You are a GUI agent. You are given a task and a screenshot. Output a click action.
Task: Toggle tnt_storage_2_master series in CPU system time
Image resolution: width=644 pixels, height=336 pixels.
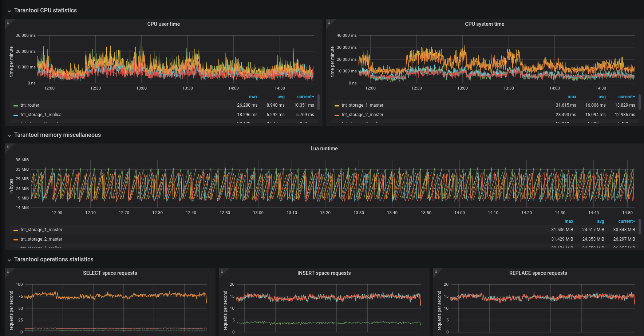pyautogui.click(x=362, y=115)
